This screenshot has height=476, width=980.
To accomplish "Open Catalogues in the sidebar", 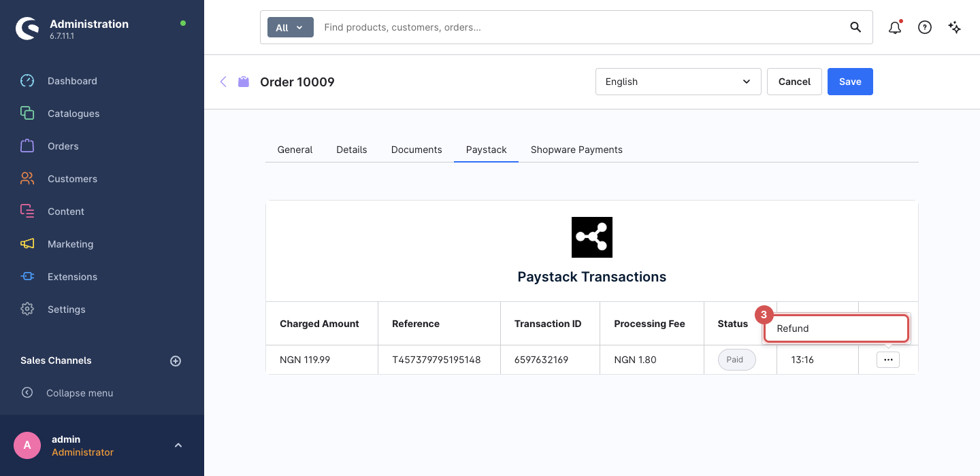I will (73, 114).
